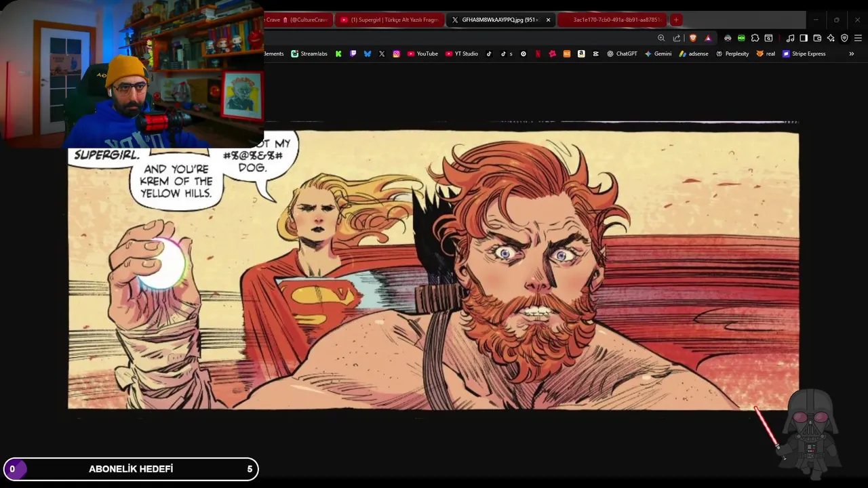
Task: Open the adsense bookmark
Action: (x=694, y=54)
